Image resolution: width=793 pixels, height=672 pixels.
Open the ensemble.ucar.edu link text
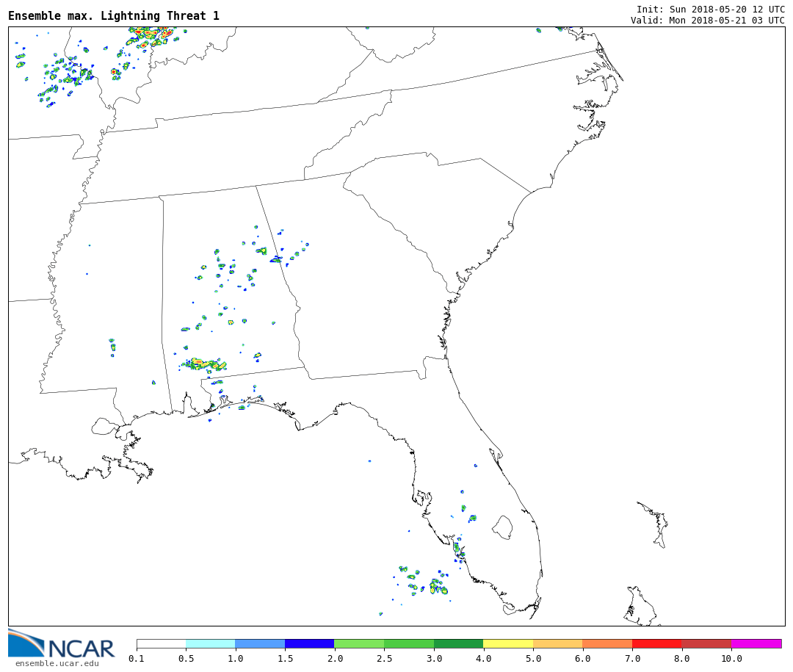click(57, 664)
